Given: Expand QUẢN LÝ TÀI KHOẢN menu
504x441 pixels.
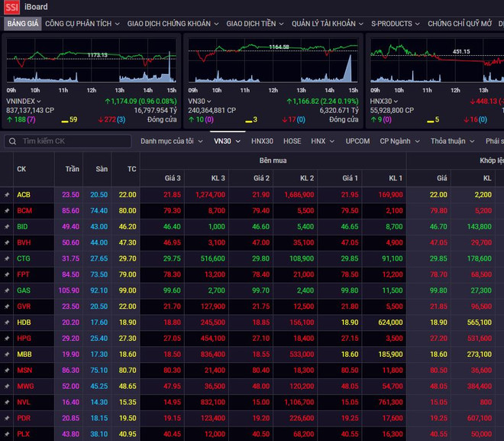Looking at the screenshot, I should [x=328, y=24].
